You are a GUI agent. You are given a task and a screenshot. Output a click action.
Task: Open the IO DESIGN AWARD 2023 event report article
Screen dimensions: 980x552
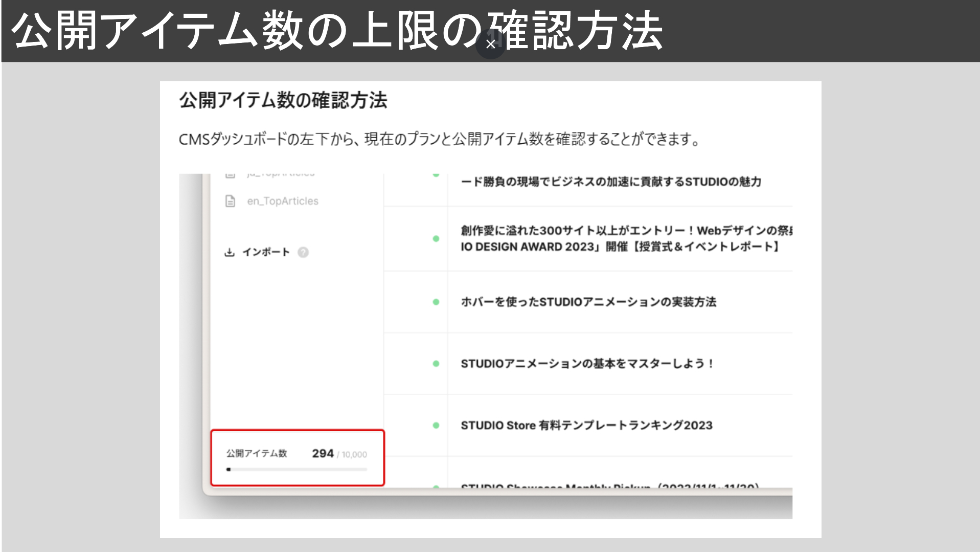pyautogui.click(x=626, y=238)
